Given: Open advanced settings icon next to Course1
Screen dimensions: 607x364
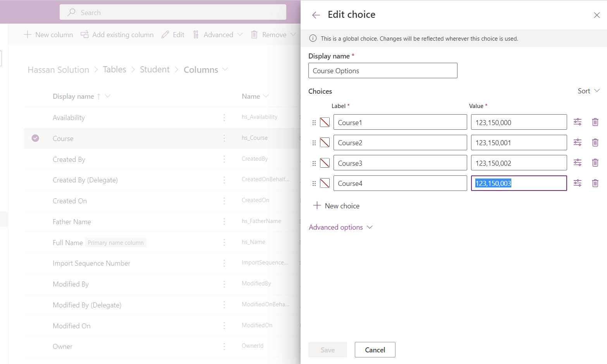Looking at the screenshot, I should (578, 122).
